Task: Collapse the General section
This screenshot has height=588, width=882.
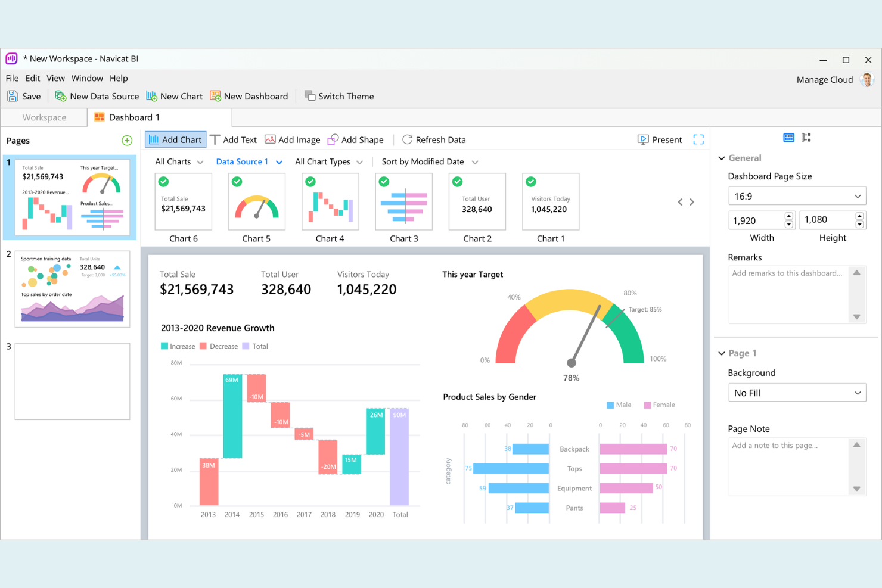Action: point(722,158)
